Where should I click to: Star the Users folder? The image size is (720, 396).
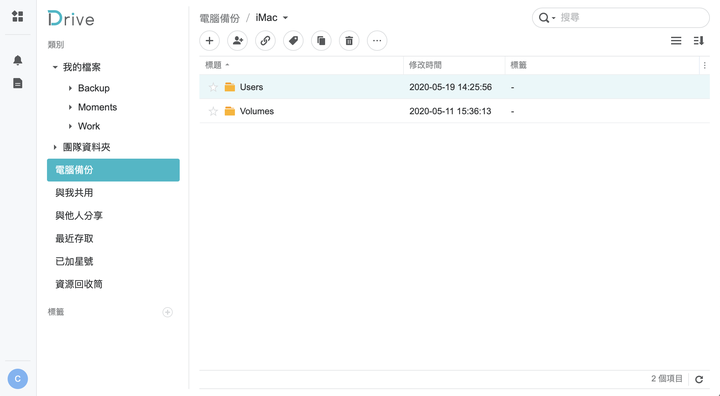pos(213,87)
